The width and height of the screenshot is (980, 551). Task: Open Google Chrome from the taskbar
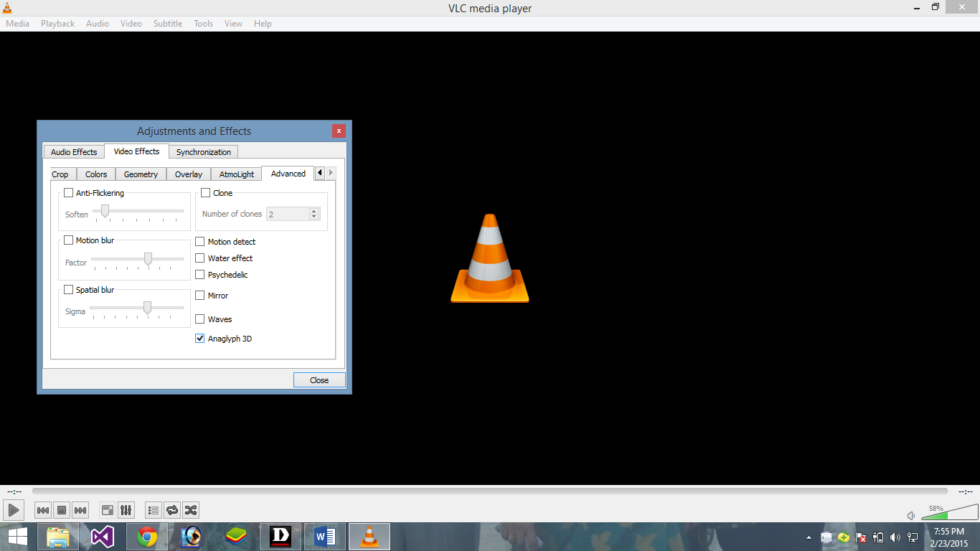tap(147, 537)
